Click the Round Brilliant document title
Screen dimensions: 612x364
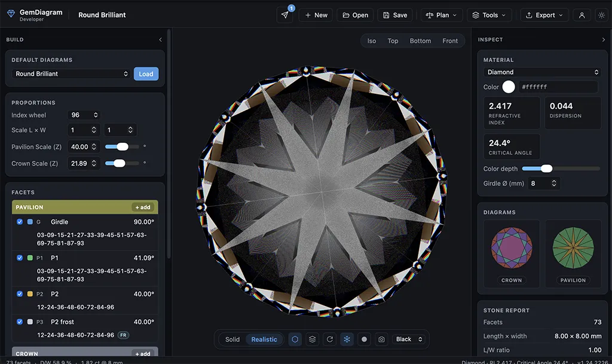tap(102, 15)
